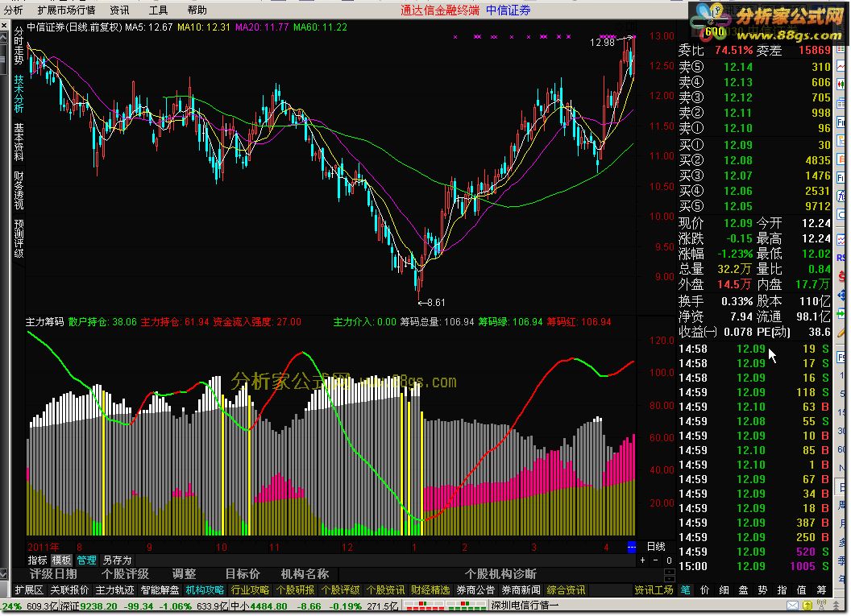Click the 0 reset button beside zoom

[669, 560]
